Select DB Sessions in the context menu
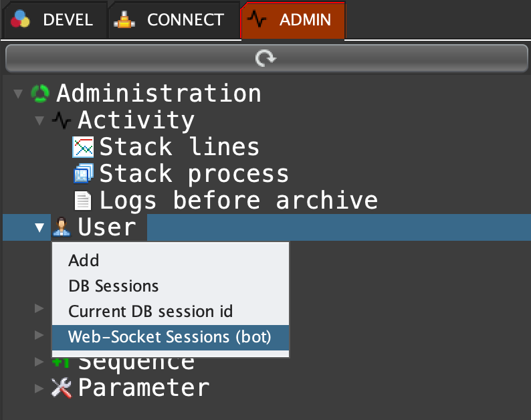Viewport: 531px width, 420px height. 114,286
